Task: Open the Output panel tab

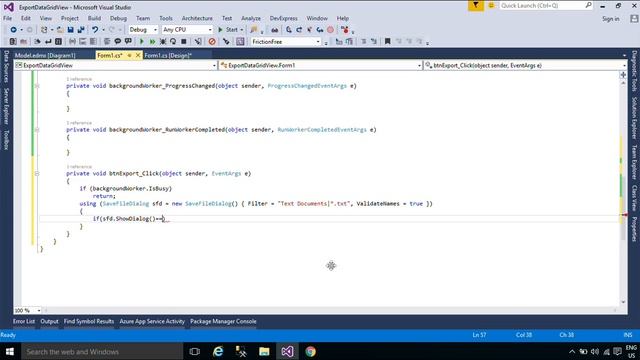Action: point(49,321)
